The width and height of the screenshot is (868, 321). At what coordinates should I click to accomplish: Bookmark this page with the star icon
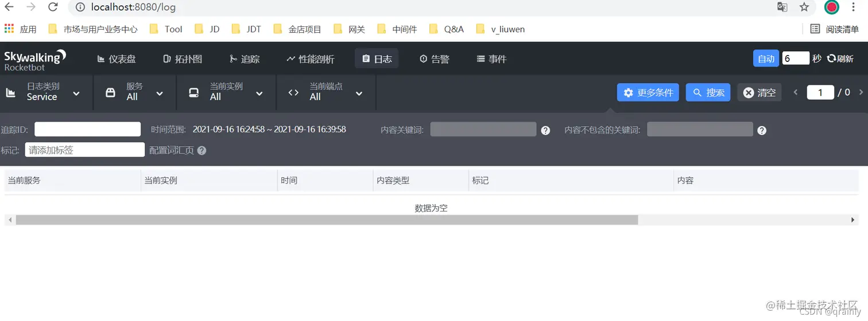(x=804, y=7)
